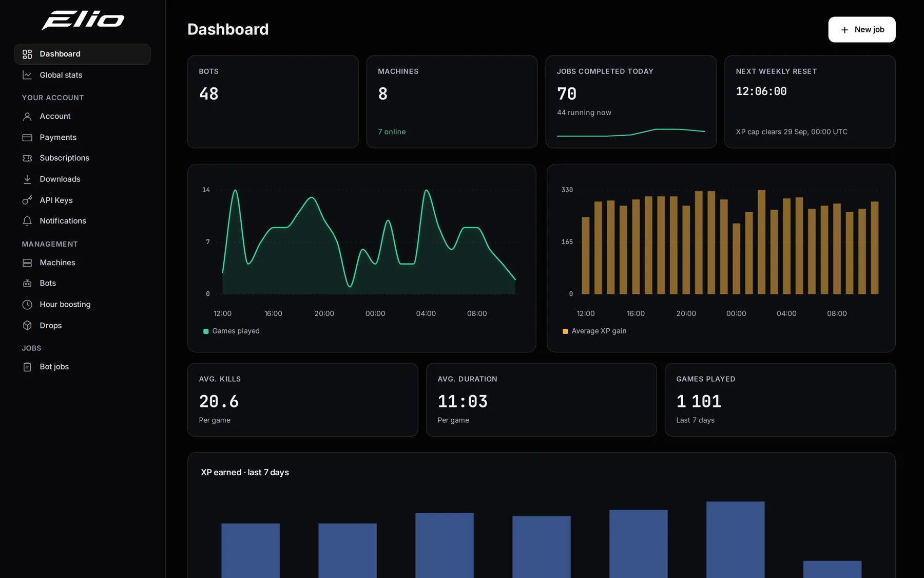The image size is (924, 578).
Task: Click the API Keys key icon
Action: coord(27,200)
